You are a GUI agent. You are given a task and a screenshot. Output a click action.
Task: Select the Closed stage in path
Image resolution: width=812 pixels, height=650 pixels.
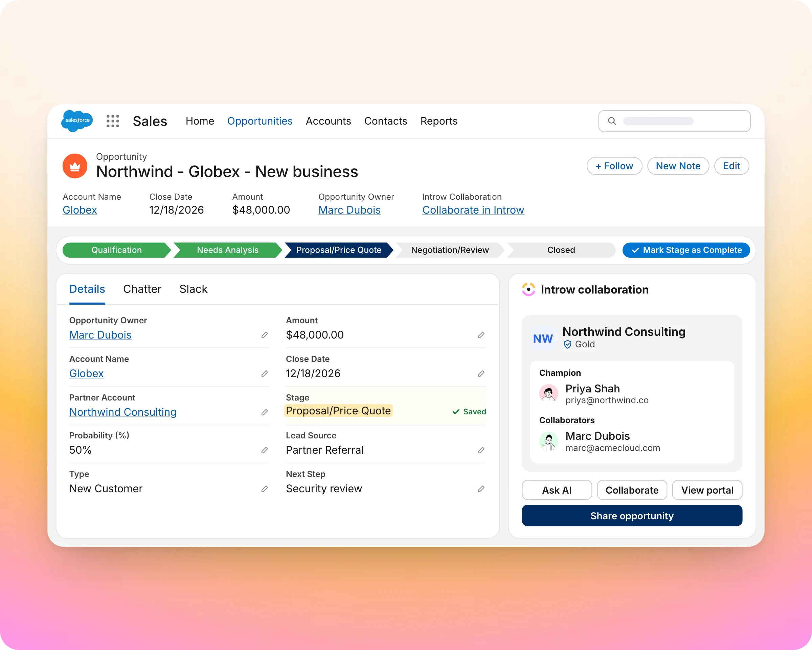561,250
